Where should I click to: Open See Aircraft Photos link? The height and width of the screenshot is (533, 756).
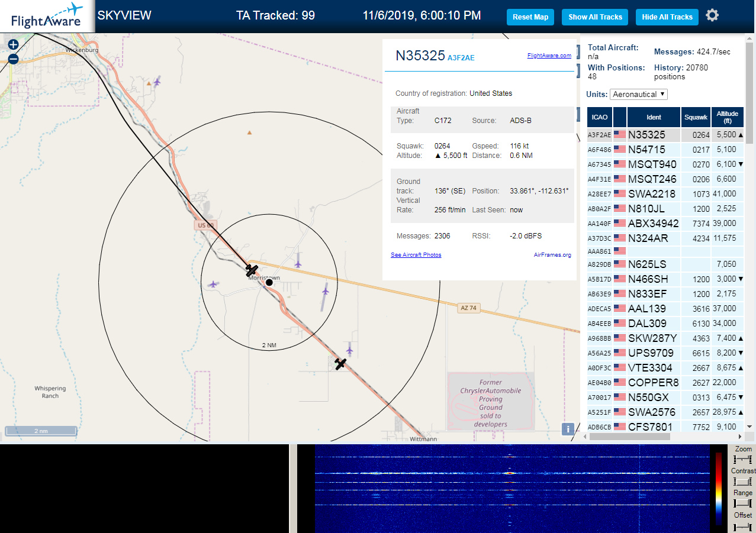tap(416, 255)
